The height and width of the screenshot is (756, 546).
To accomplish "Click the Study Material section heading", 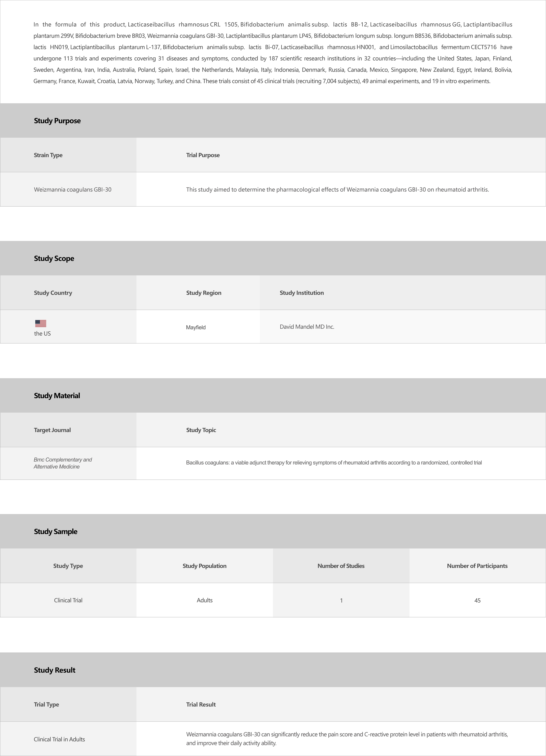I will point(57,396).
